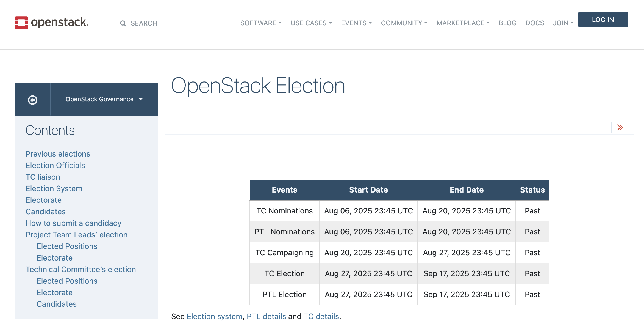The width and height of the screenshot is (644, 329).
Task: Click the search magnifier icon
Action: [123, 23]
